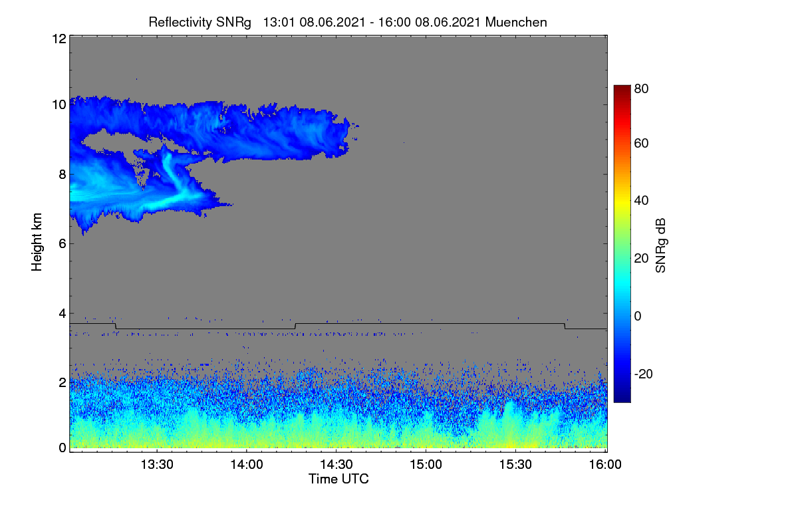Click the upper cirrus cloud layer at 14:15
The image size is (798, 532).
[291, 133]
